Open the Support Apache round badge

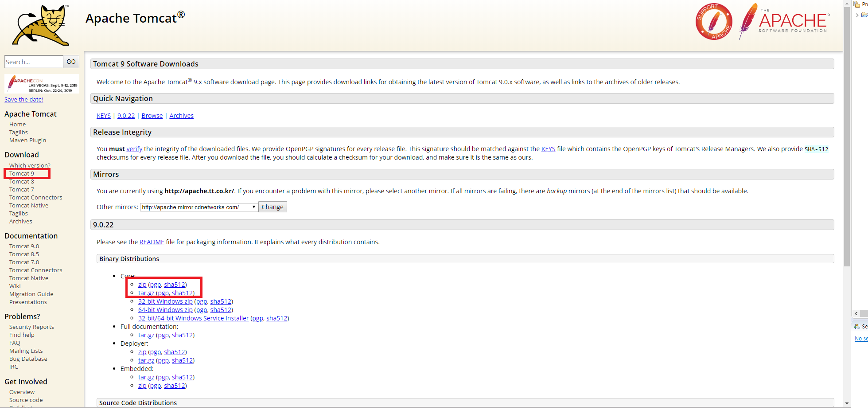714,22
